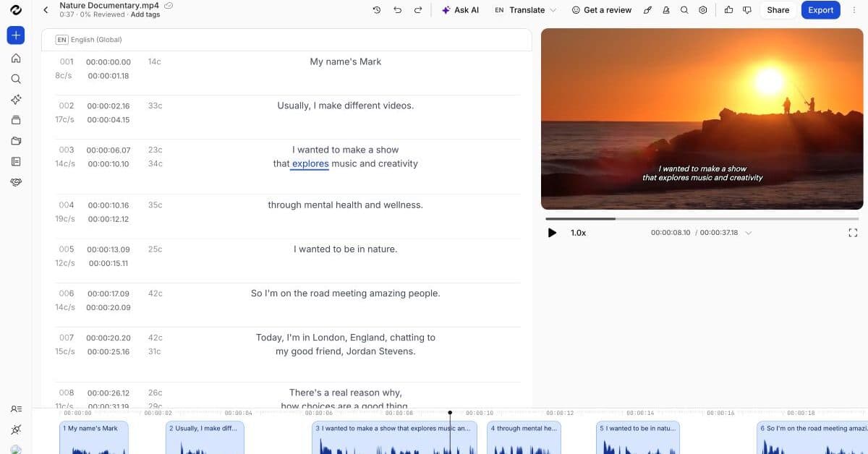Click the timeline playhead marker
The height and width of the screenshot is (454, 868).
pyautogui.click(x=450, y=413)
